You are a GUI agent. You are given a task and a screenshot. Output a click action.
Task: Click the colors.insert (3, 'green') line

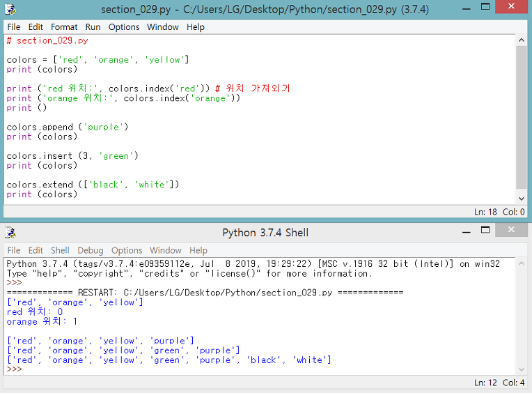(72, 156)
